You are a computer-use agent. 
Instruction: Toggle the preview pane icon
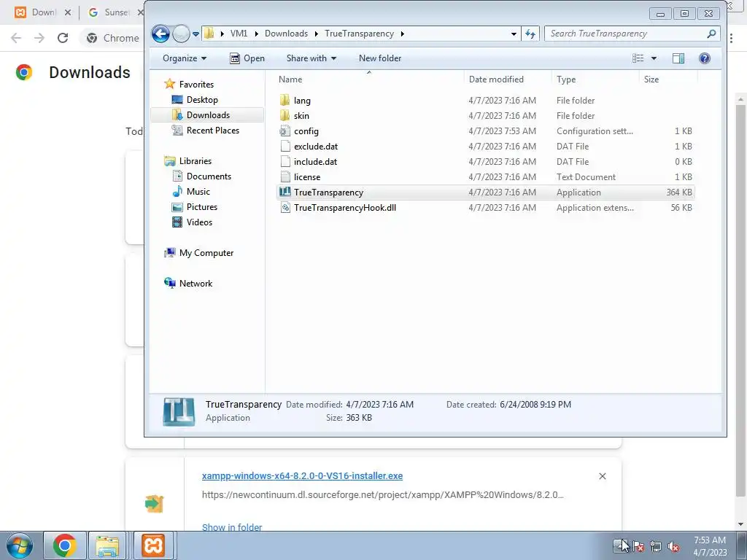[x=678, y=58]
